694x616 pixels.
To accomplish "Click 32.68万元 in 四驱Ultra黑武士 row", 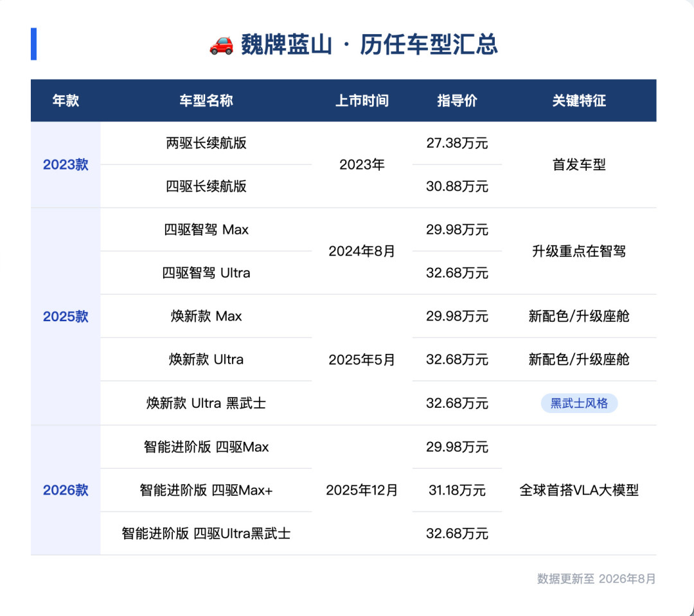I will pos(458,533).
